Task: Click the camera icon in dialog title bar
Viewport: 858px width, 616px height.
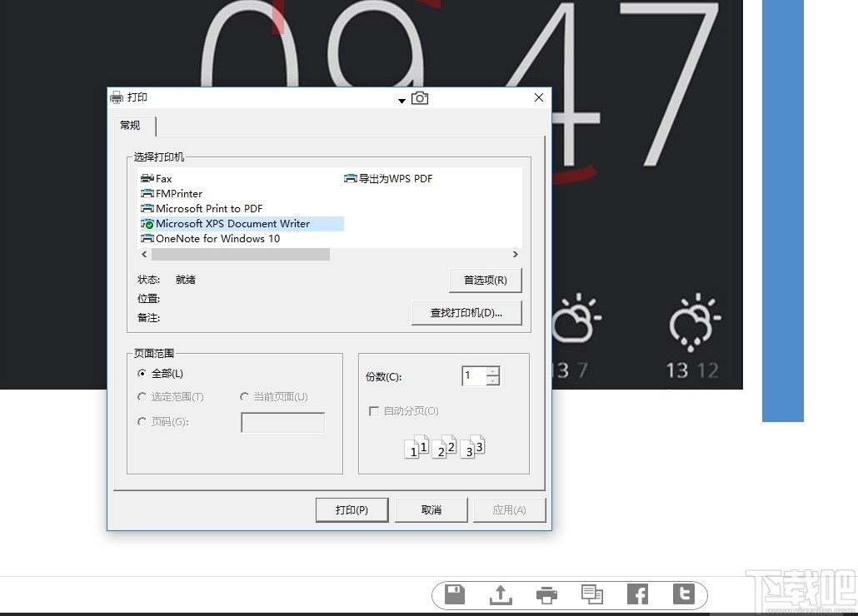Action: 419,97
